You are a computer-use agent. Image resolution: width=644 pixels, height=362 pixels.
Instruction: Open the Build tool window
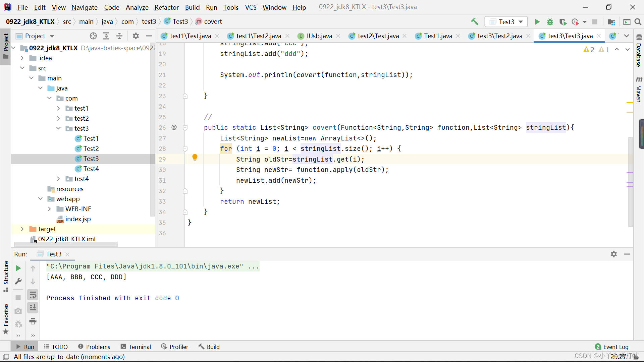(209, 347)
